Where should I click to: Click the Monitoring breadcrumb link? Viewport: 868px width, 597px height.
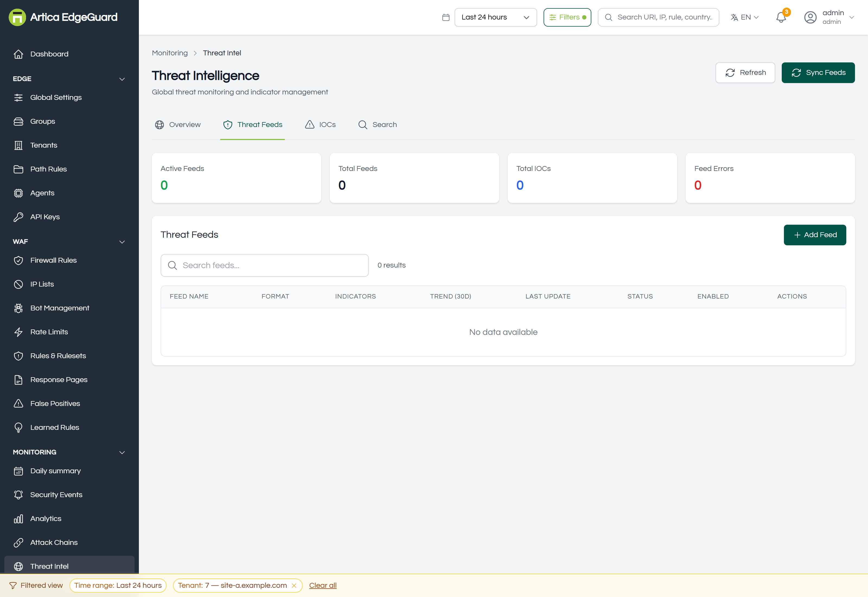pyautogui.click(x=170, y=53)
